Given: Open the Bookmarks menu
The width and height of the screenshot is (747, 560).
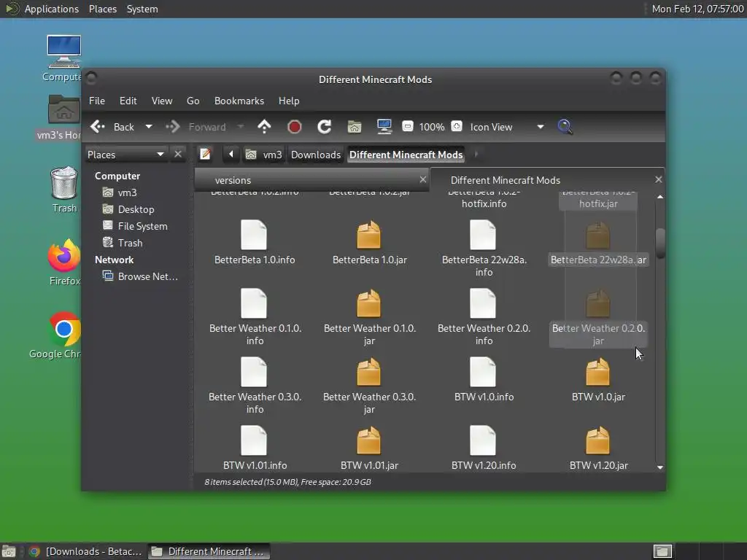Looking at the screenshot, I should [x=239, y=101].
